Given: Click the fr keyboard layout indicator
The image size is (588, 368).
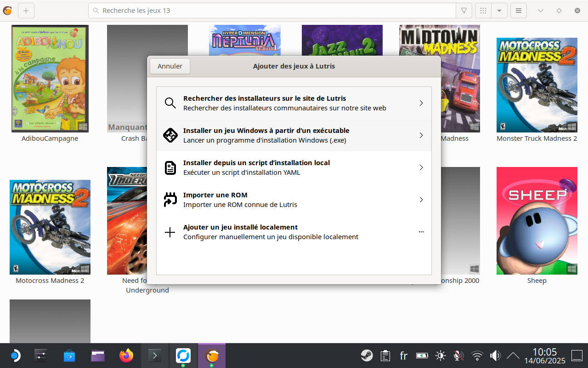Looking at the screenshot, I should click(404, 356).
